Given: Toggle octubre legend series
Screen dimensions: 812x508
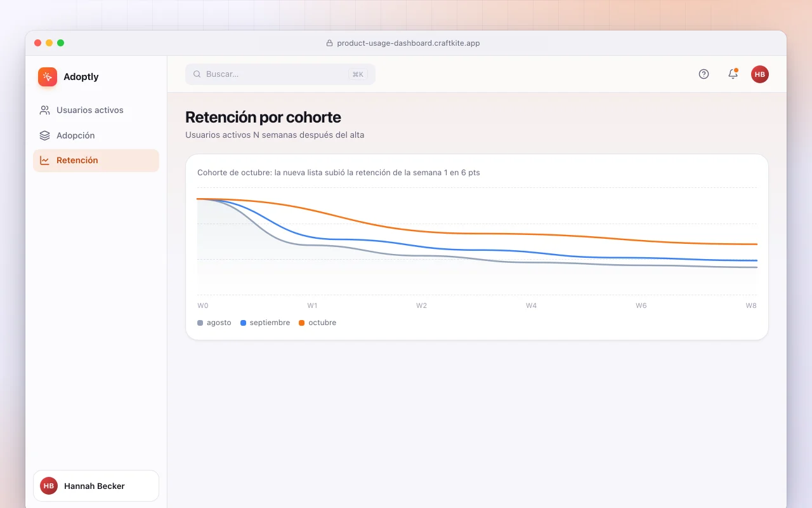Looking at the screenshot, I should (x=318, y=323).
